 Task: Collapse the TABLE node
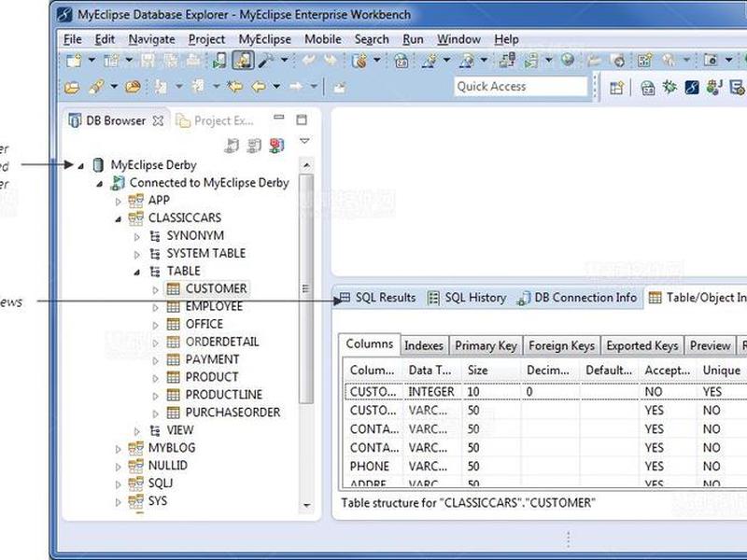pos(136,272)
